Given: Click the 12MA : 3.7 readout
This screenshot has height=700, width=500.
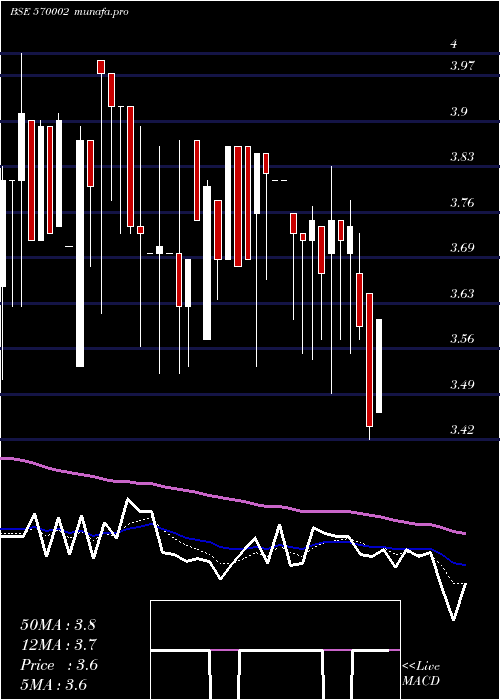Looking at the screenshot, I should tap(59, 645).
